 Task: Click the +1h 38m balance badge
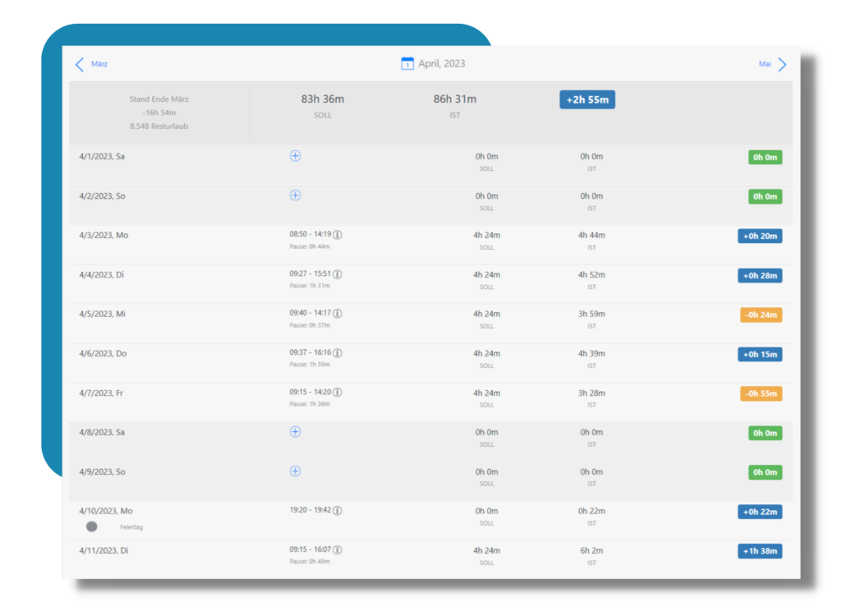point(760,551)
